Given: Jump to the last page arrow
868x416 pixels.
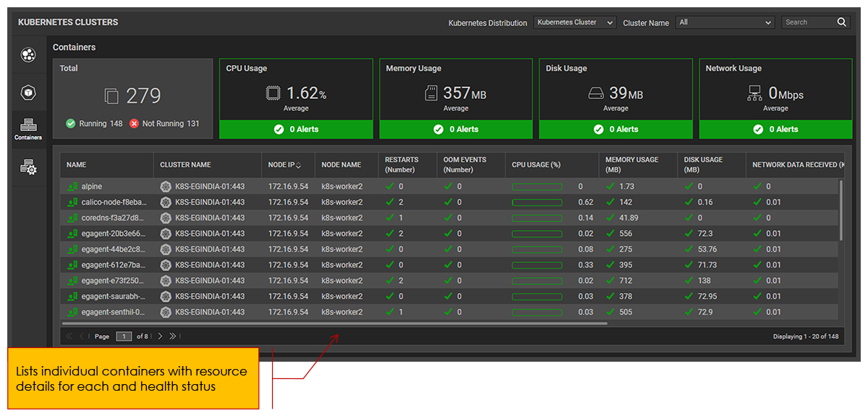Looking at the screenshot, I should pyautogui.click(x=174, y=336).
